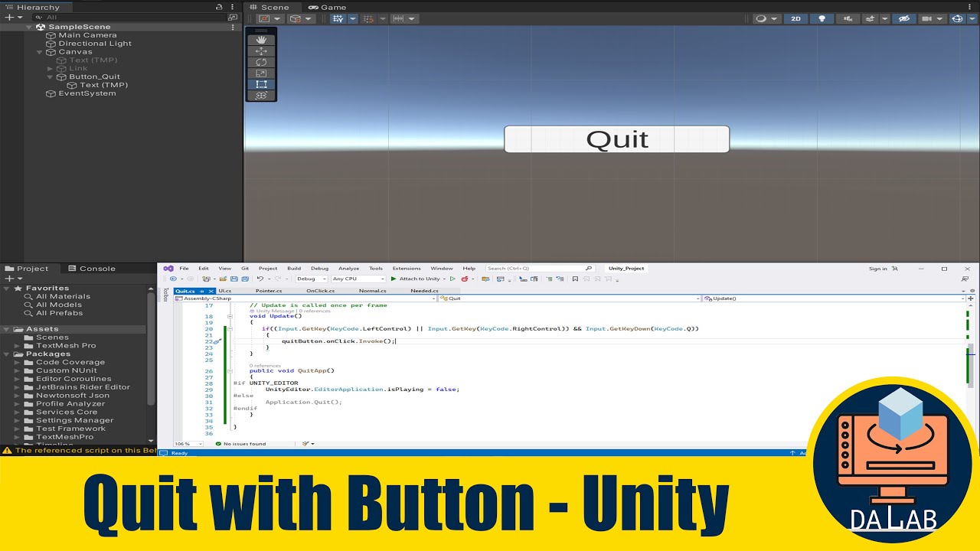The width and height of the screenshot is (980, 551).
Task: Toggle Scene gizmos button
Action: click(x=957, y=18)
